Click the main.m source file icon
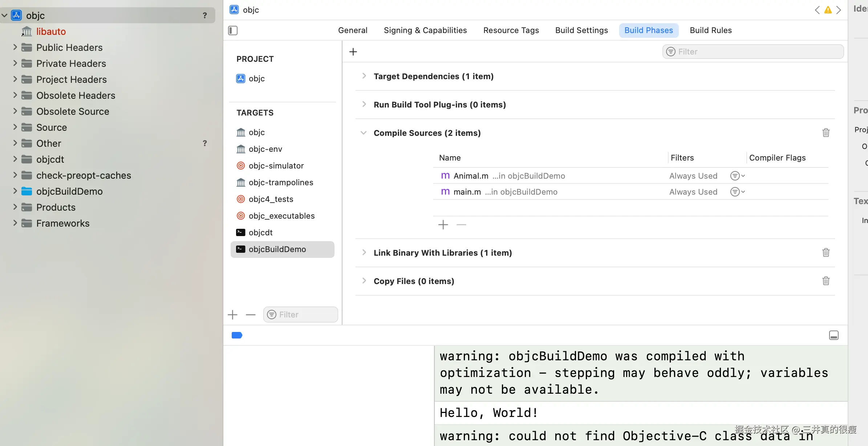Viewport: 868px width, 446px height. point(445,192)
